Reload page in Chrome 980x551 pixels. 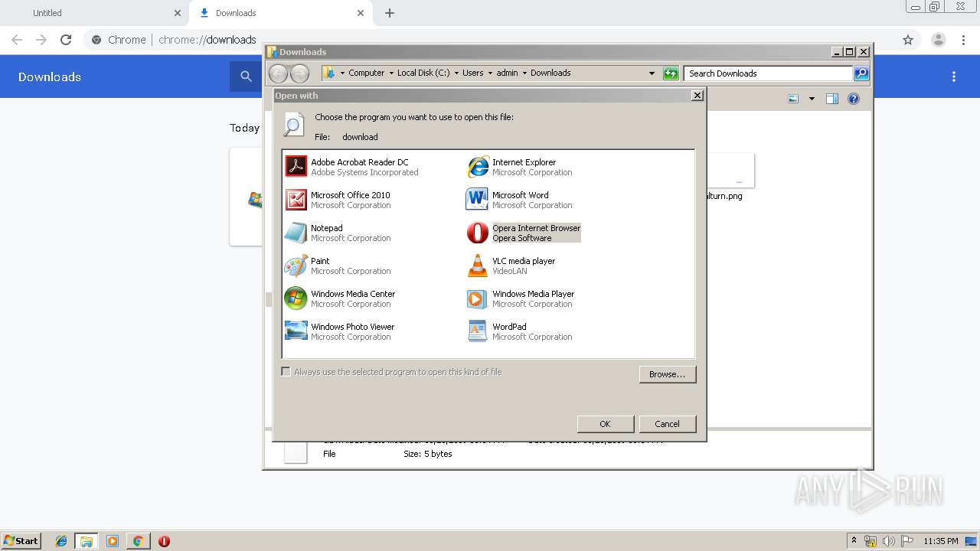[x=66, y=40]
